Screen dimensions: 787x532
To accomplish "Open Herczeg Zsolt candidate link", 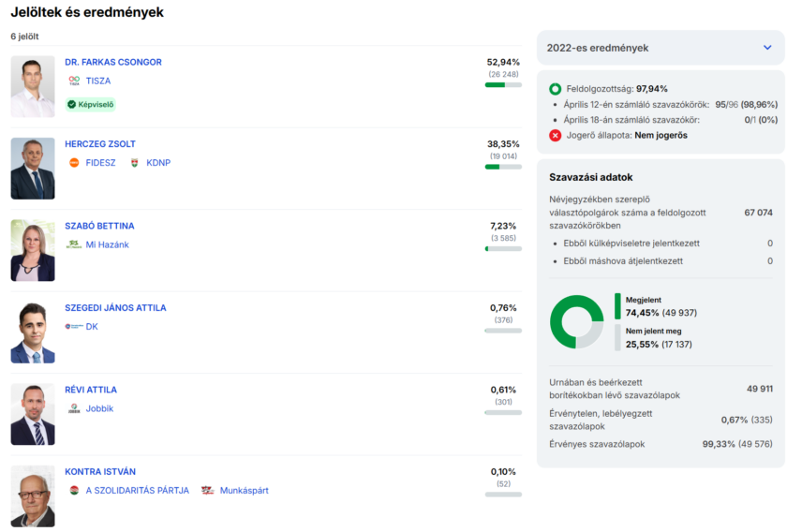I will coord(100,144).
